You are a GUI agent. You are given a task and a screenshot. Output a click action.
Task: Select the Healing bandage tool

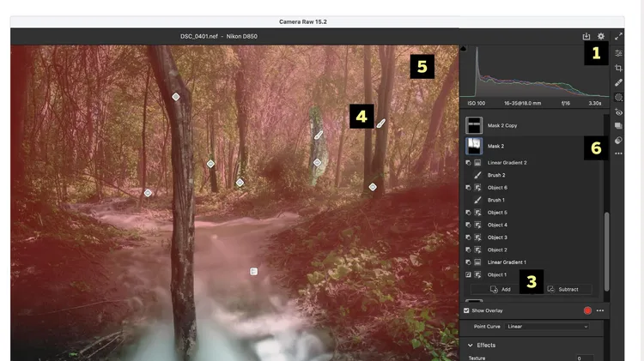tap(618, 82)
